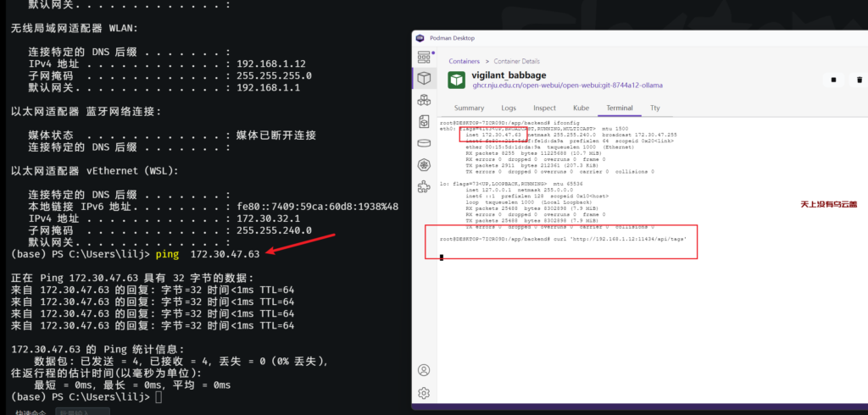Click the Podman Desktop logo in title bar
This screenshot has height=415, width=868.
[x=420, y=38]
